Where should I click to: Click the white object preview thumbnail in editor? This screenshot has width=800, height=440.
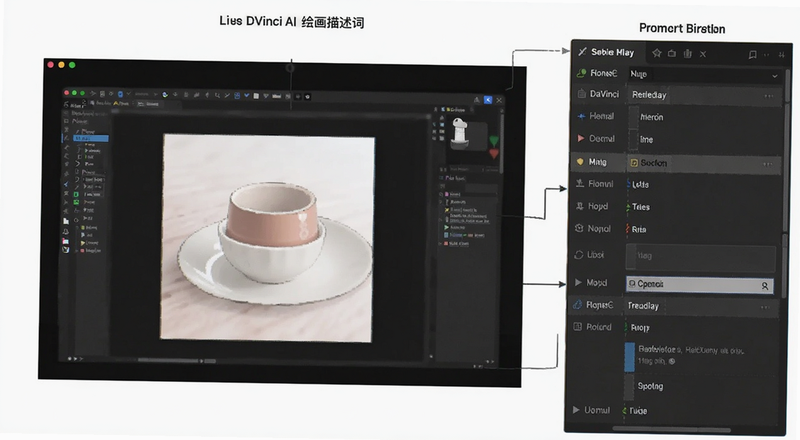click(x=460, y=132)
